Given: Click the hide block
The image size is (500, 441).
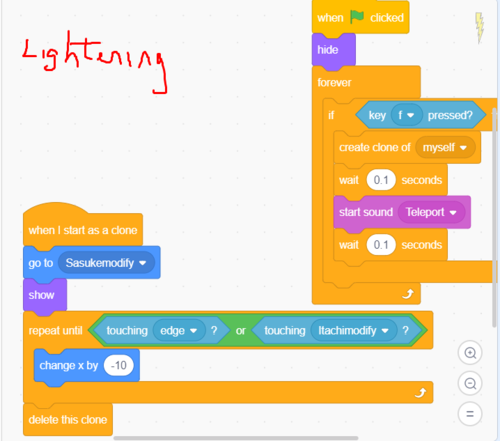Looking at the screenshot, I should pyautogui.click(x=334, y=50).
